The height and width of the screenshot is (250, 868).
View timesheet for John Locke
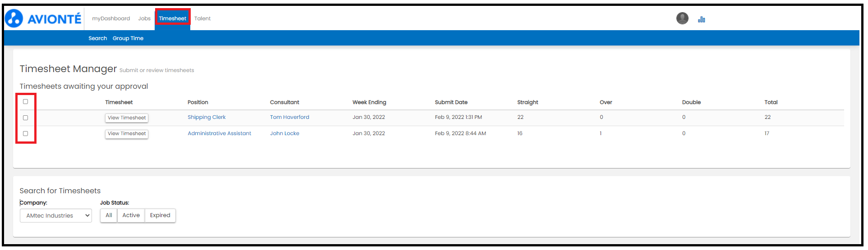(x=127, y=134)
